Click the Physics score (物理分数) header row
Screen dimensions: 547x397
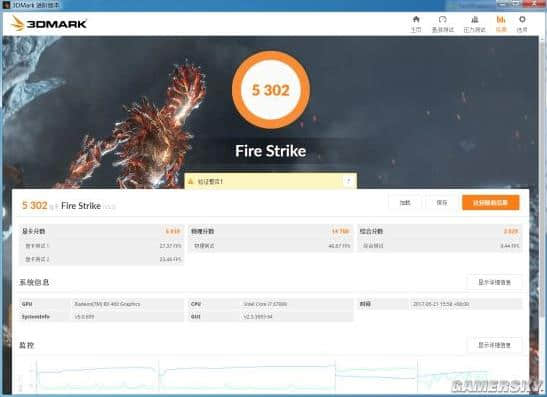[x=270, y=231]
